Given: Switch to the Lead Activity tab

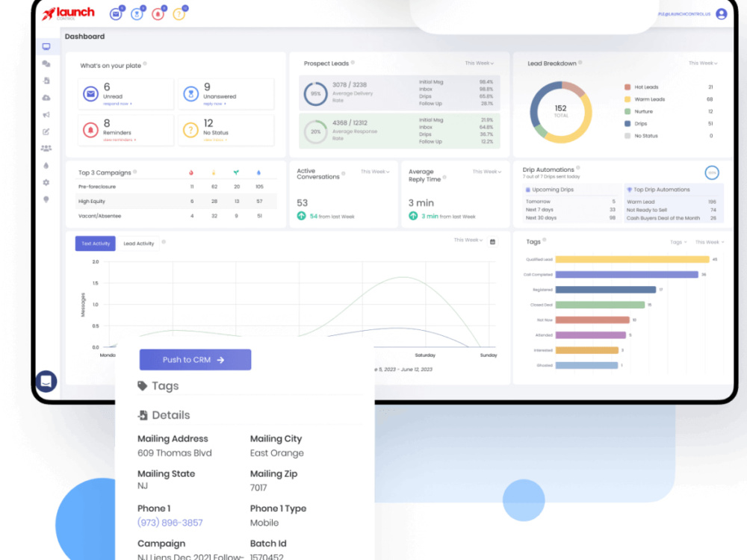Looking at the screenshot, I should tap(139, 243).
